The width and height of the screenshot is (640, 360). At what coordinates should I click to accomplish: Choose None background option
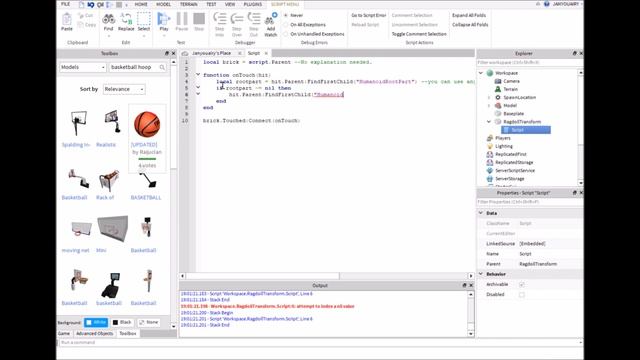[x=149, y=322]
